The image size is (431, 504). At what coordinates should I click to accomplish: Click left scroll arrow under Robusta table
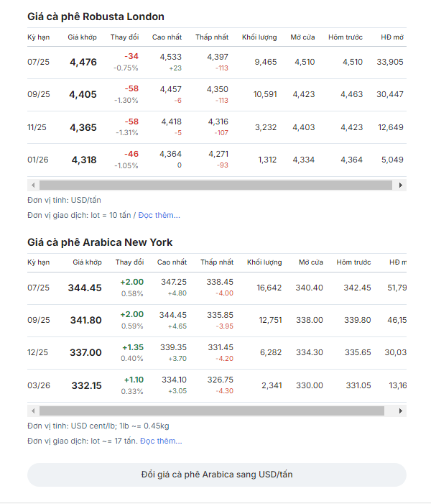click(x=33, y=185)
